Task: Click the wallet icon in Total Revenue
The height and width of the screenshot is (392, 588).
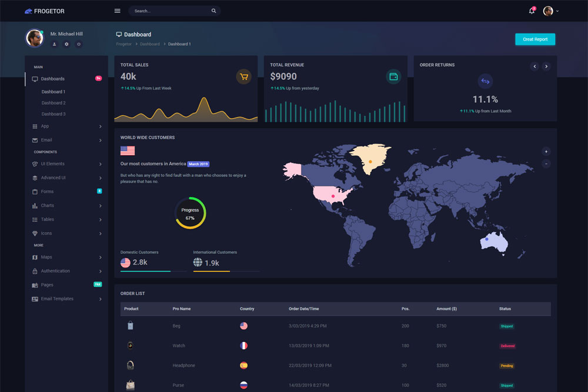Action: point(393,76)
